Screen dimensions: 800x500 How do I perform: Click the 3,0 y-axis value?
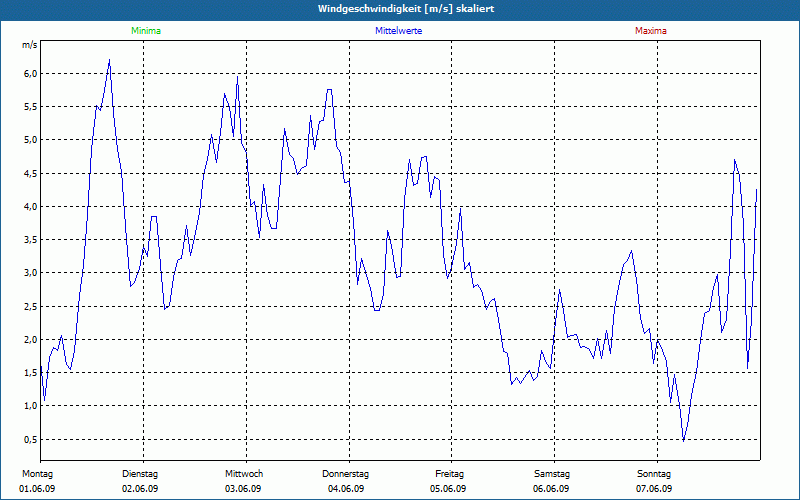pos(31,273)
